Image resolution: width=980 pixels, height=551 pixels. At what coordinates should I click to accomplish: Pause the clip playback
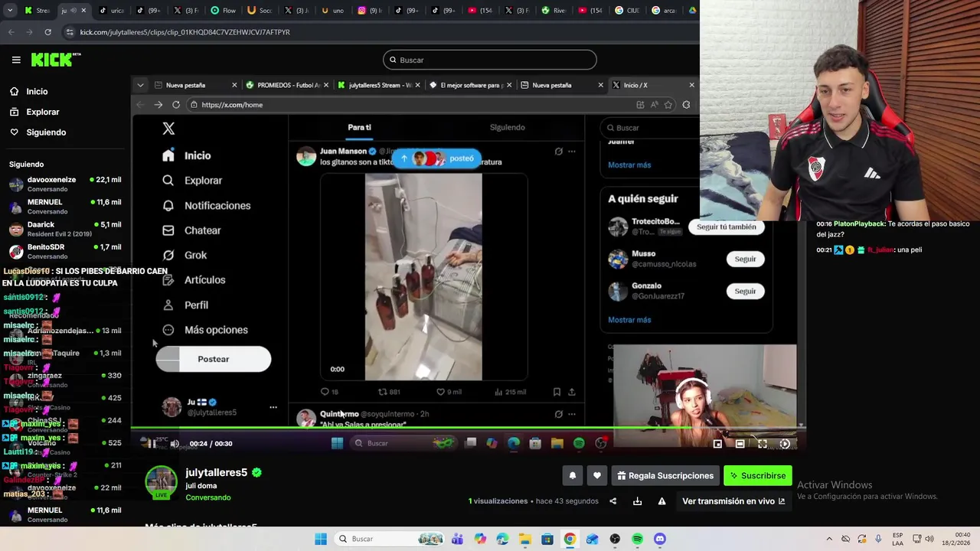click(152, 443)
